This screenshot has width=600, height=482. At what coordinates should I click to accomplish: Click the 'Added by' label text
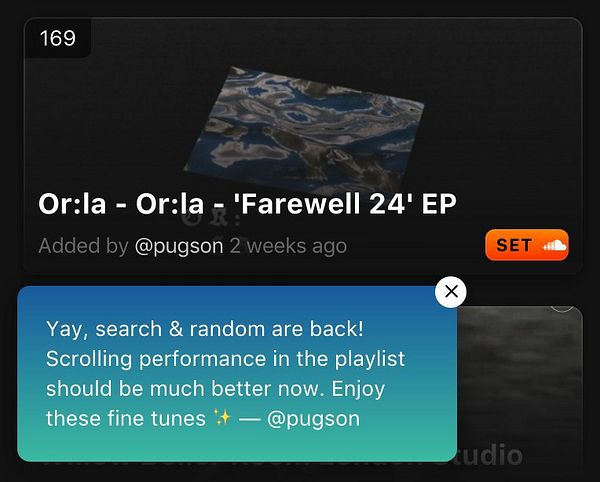tap(83, 246)
